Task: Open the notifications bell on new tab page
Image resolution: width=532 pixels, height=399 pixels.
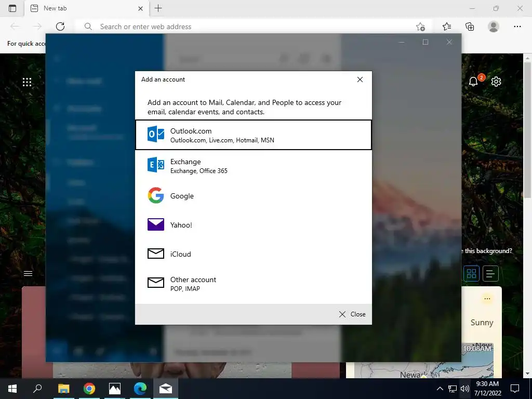Action: (x=473, y=82)
